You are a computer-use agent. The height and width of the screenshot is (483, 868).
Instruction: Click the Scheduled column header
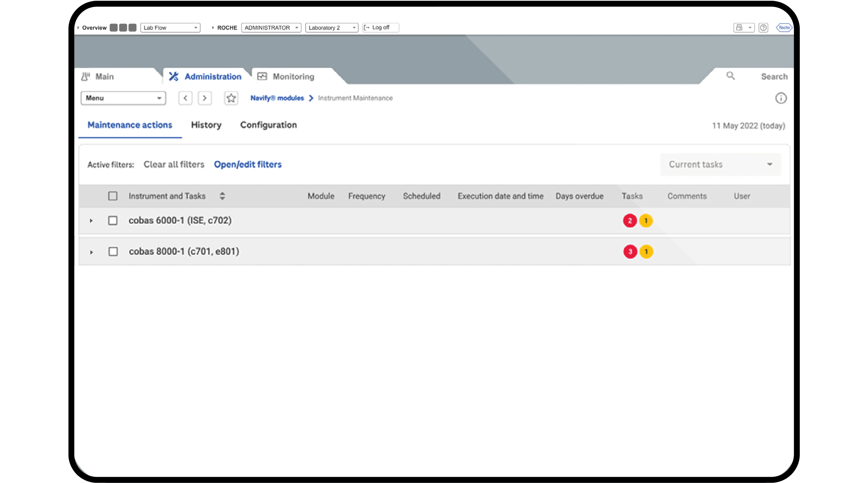tap(422, 196)
